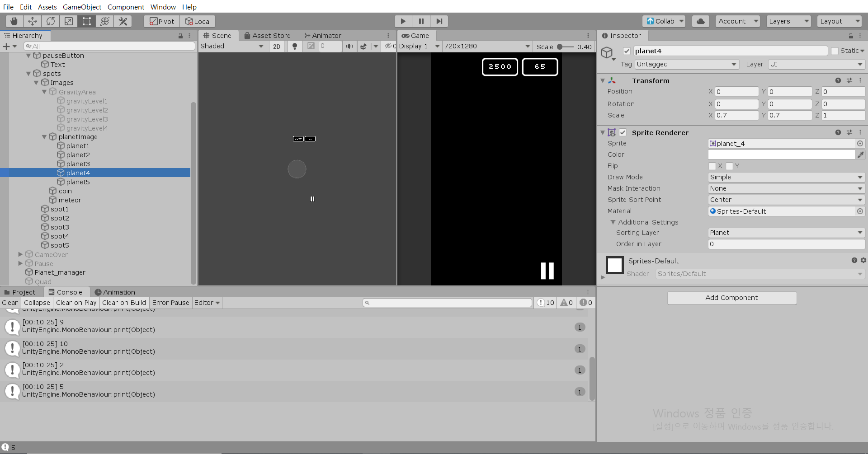The height and width of the screenshot is (454, 868).
Task: Open Transform preset settings icon
Action: (849, 80)
